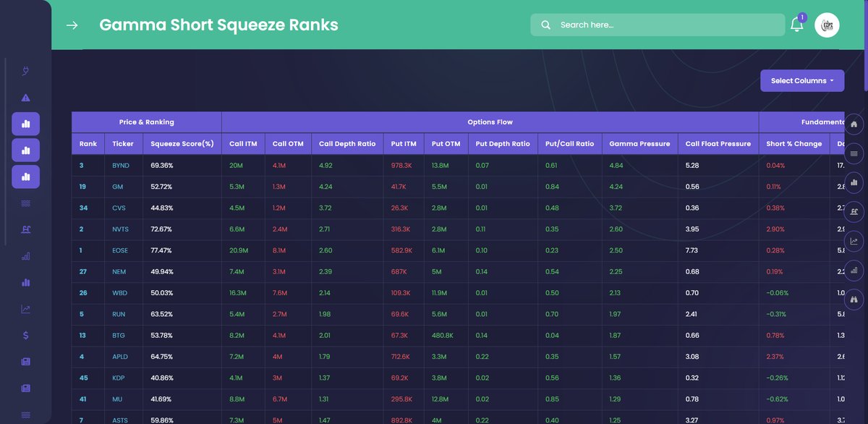868x424 pixels.
Task: Click the 4.84 Gamma Pressure value
Action: coord(616,166)
